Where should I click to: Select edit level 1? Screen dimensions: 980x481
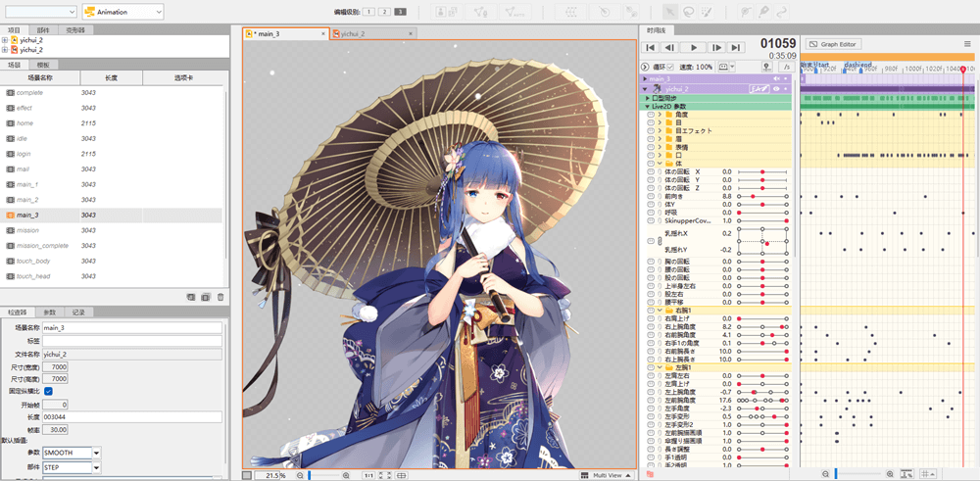pyautogui.click(x=367, y=12)
